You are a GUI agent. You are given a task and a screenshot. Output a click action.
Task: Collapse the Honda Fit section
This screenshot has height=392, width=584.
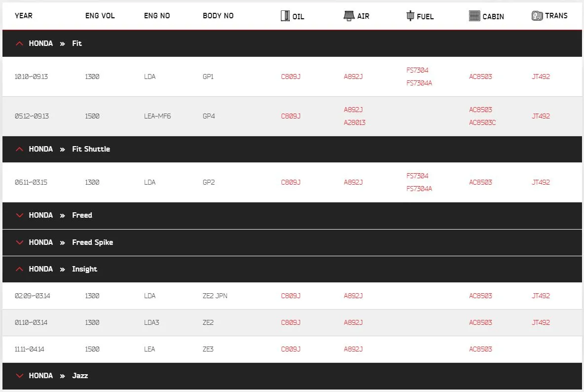[20, 43]
